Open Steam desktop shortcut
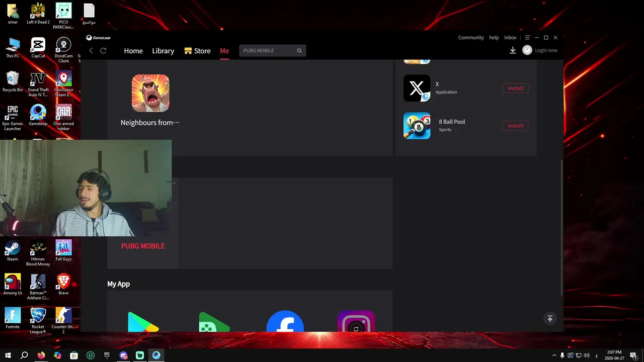Screen dimensions: 644x362 (13, 250)
